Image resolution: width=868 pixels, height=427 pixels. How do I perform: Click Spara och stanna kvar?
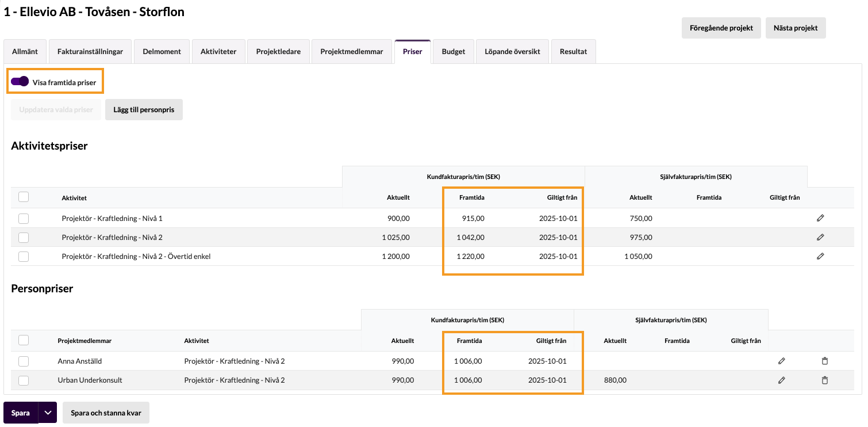106,413
